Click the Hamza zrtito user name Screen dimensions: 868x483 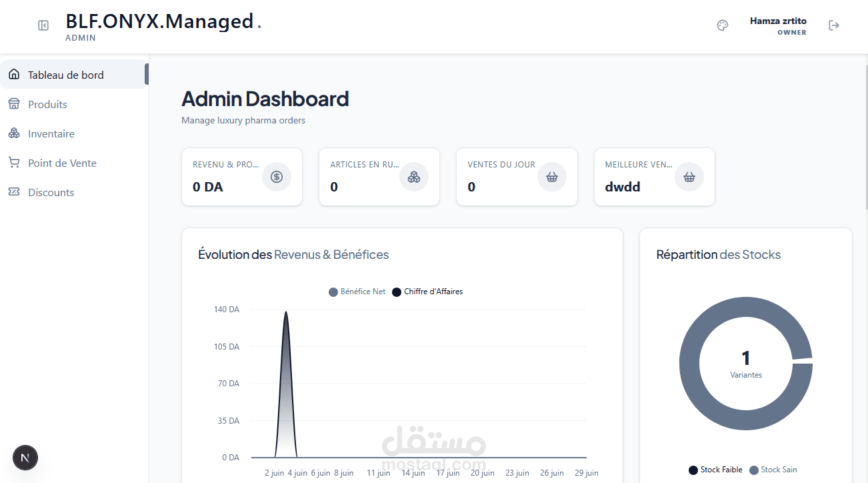pyautogui.click(x=778, y=21)
